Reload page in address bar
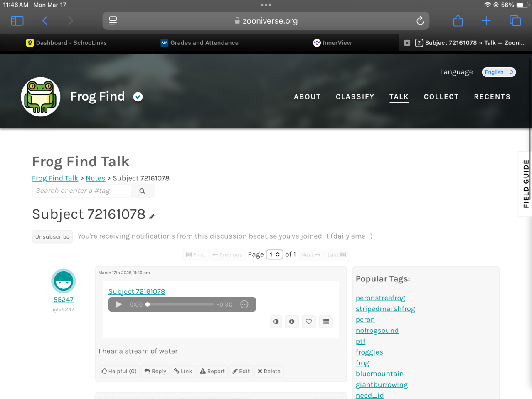This screenshot has height=399, width=532. 420,21
